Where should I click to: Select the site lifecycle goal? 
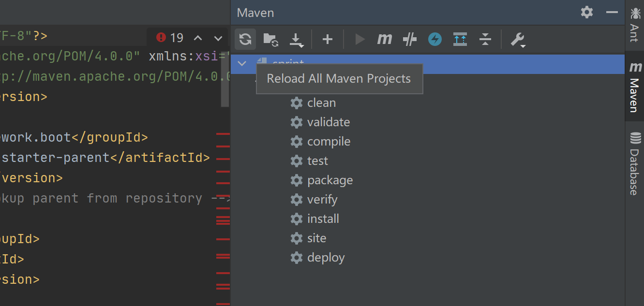308,238
